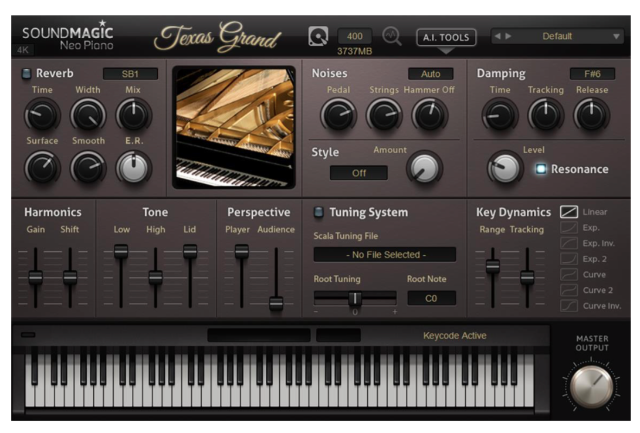Viewport: 640px width, 433px height.
Task: Open the A.I. TOOLS panel
Action: coord(446,38)
